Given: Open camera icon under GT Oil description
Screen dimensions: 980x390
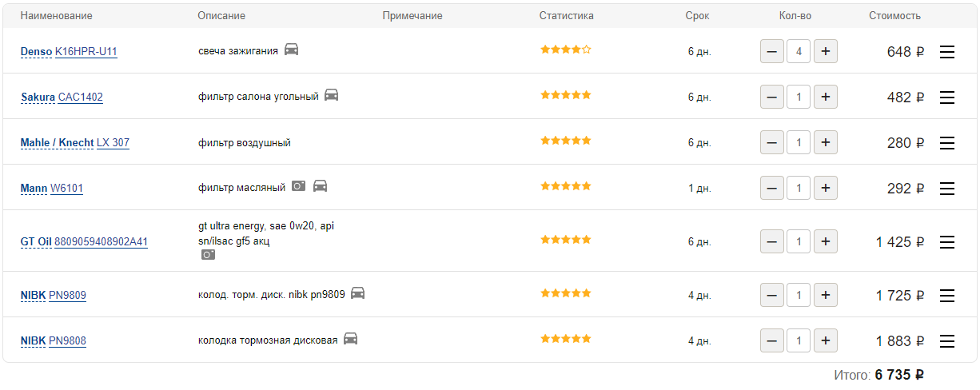Looking at the screenshot, I should 208,254.
